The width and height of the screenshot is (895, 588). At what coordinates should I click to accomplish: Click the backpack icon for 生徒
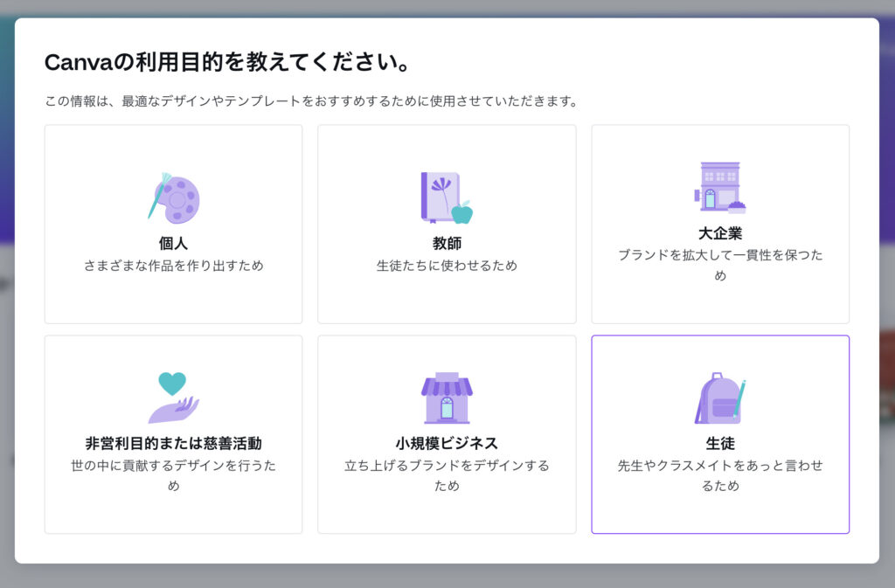coord(720,398)
